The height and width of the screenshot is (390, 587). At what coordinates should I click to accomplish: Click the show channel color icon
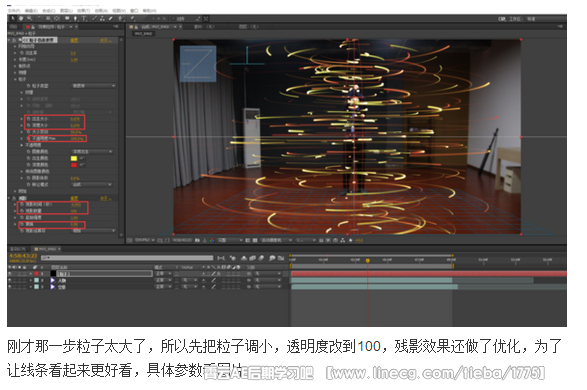[212, 240]
